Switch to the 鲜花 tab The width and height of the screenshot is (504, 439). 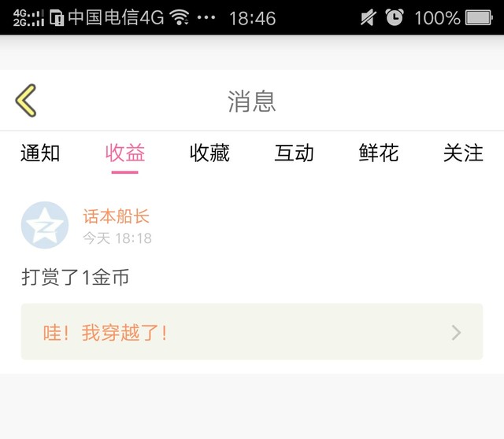[x=379, y=153]
